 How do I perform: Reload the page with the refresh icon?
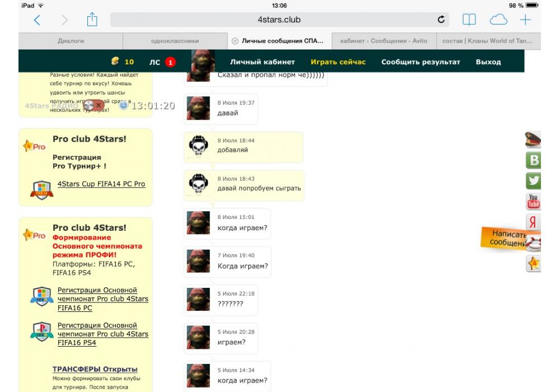[x=441, y=20]
